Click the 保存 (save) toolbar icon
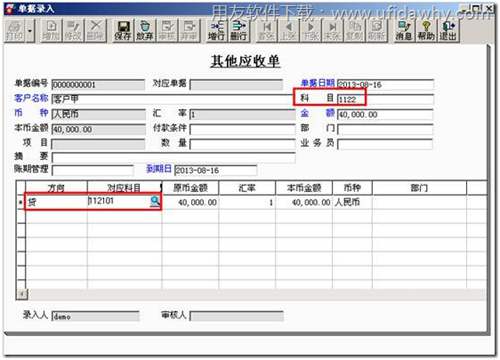The image size is (500, 360). tap(123, 30)
